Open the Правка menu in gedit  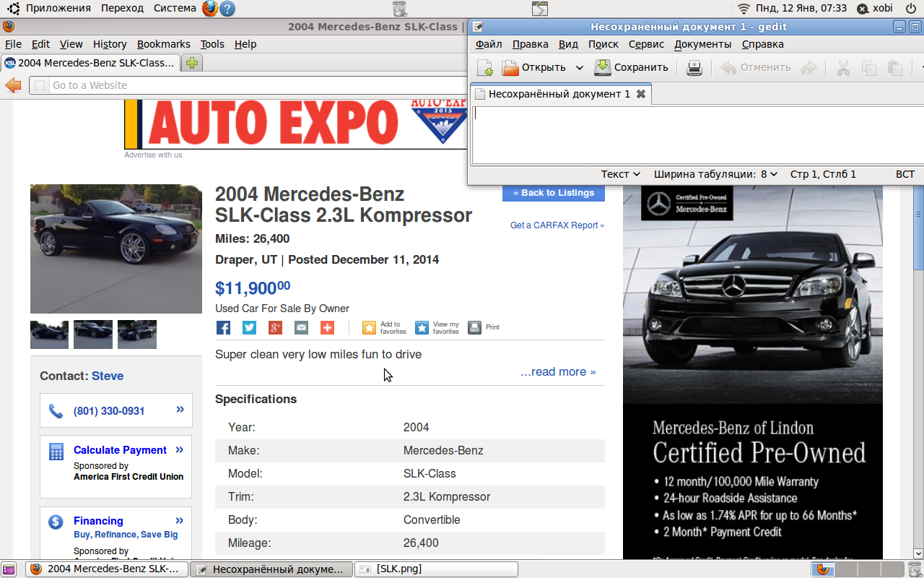[530, 44]
